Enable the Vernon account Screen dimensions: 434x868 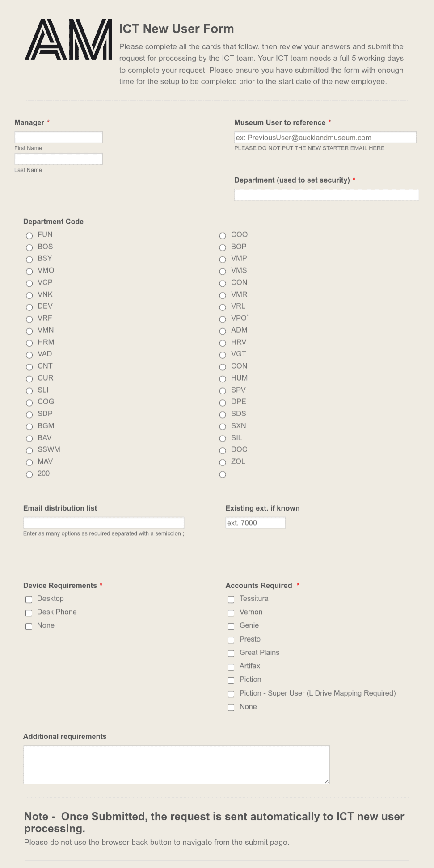coord(231,613)
